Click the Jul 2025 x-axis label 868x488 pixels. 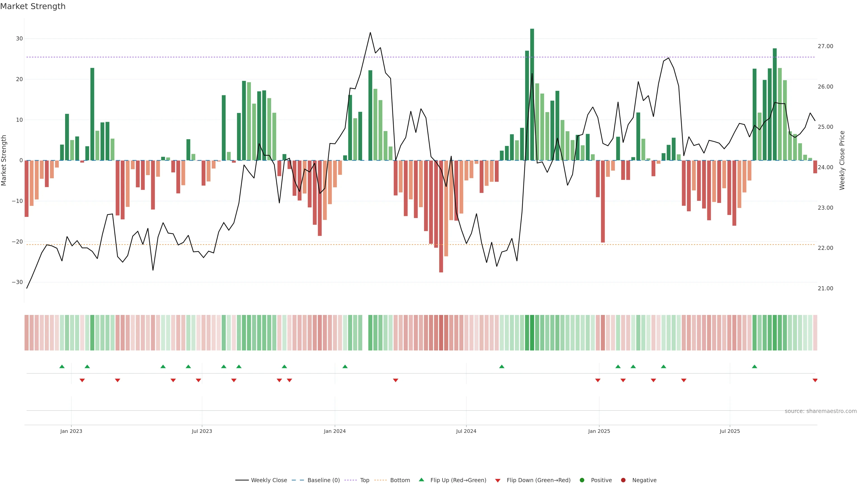(x=729, y=431)
